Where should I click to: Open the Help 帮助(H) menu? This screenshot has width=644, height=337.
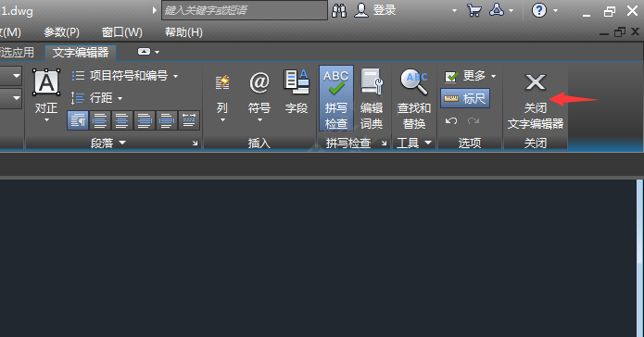[x=183, y=32]
